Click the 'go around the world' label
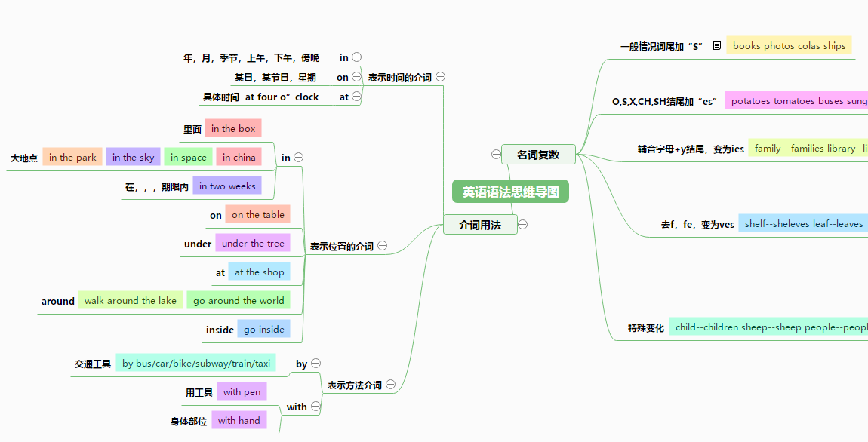 tap(239, 300)
